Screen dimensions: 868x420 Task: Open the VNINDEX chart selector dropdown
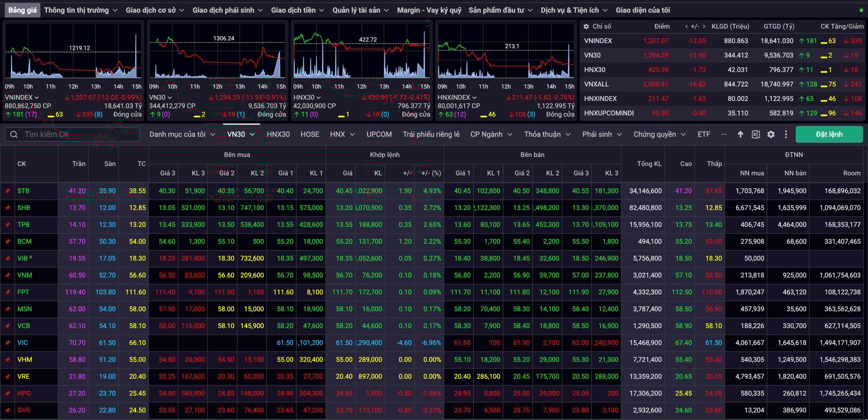(x=22, y=98)
